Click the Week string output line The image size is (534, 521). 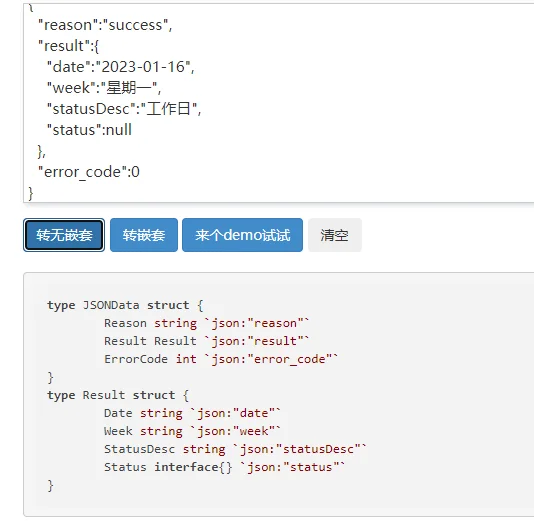click(x=192, y=431)
